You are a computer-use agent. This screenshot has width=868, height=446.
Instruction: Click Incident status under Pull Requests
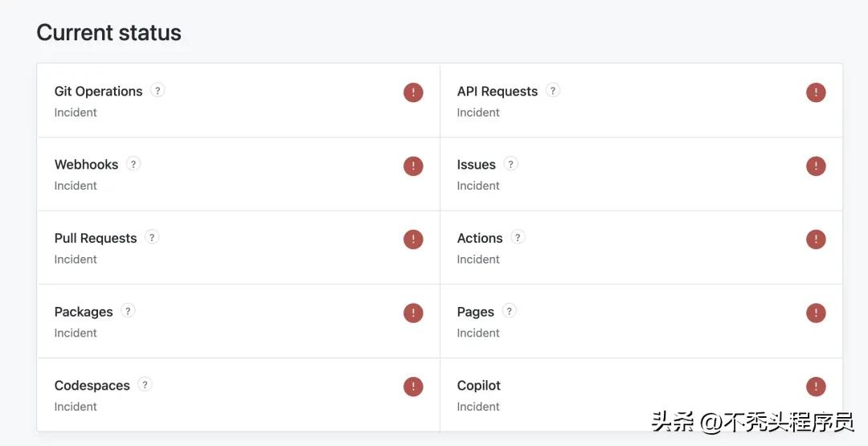tap(76, 260)
